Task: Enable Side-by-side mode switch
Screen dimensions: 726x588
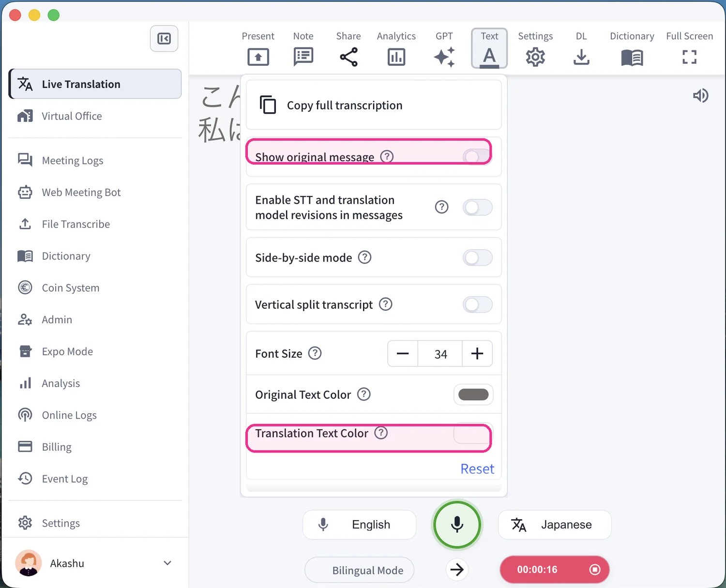Action: point(477,257)
